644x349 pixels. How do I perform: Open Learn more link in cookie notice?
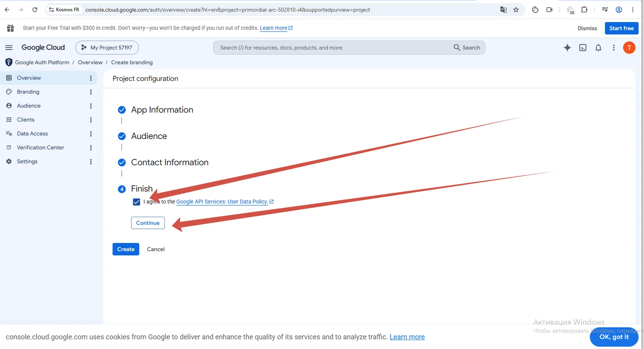tap(407, 337)
